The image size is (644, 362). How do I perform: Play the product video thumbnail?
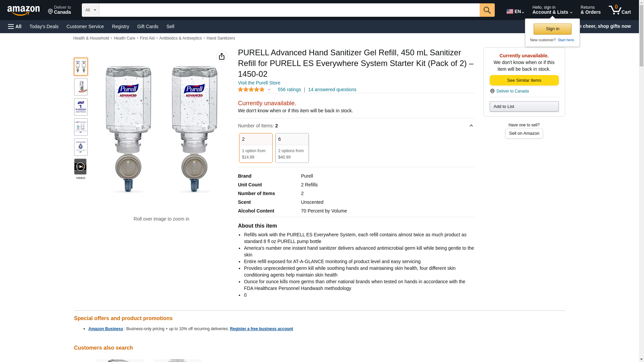(x=80, y=167)
